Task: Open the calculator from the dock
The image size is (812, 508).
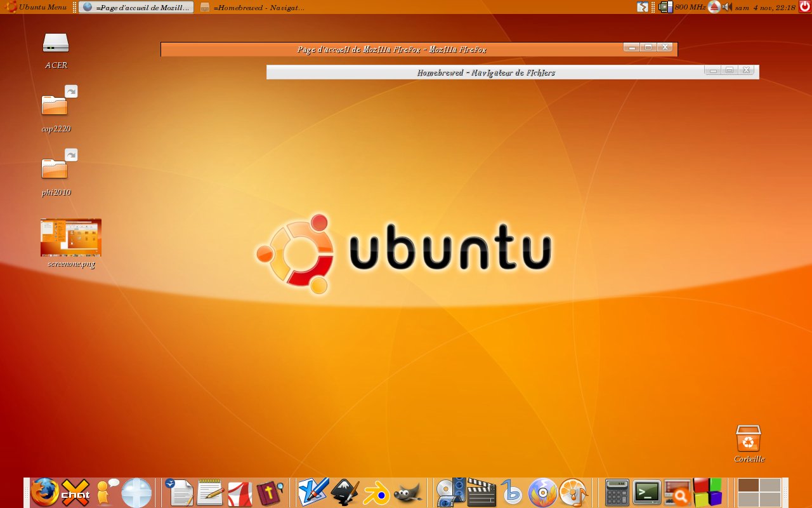Action: (617, 493)
